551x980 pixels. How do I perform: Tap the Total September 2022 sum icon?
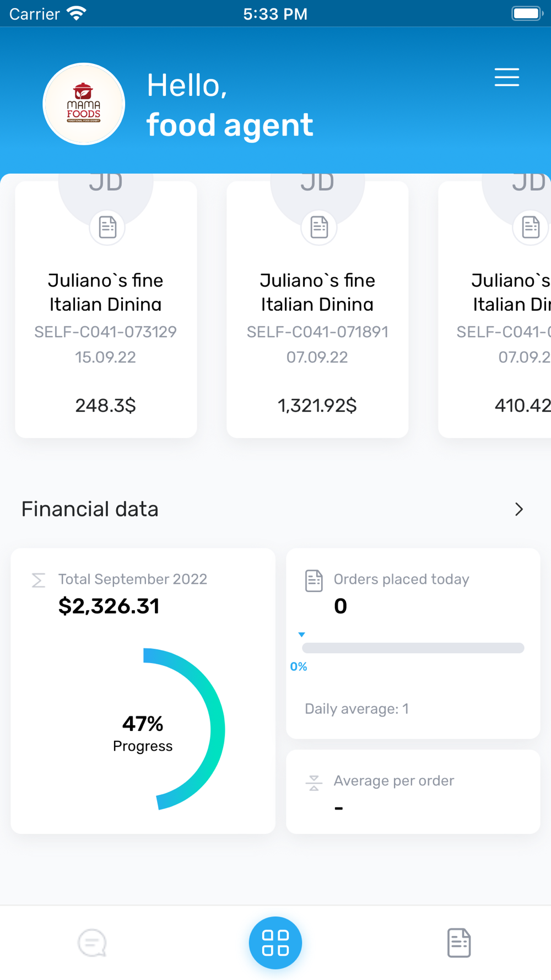click(x=39, y=580)
